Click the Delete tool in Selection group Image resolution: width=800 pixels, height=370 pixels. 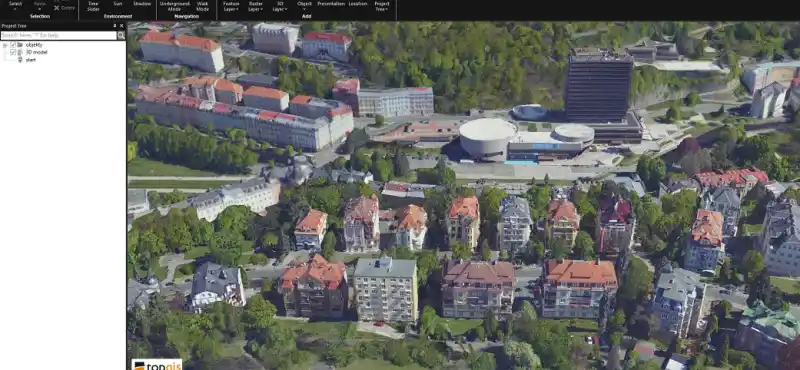64,8
